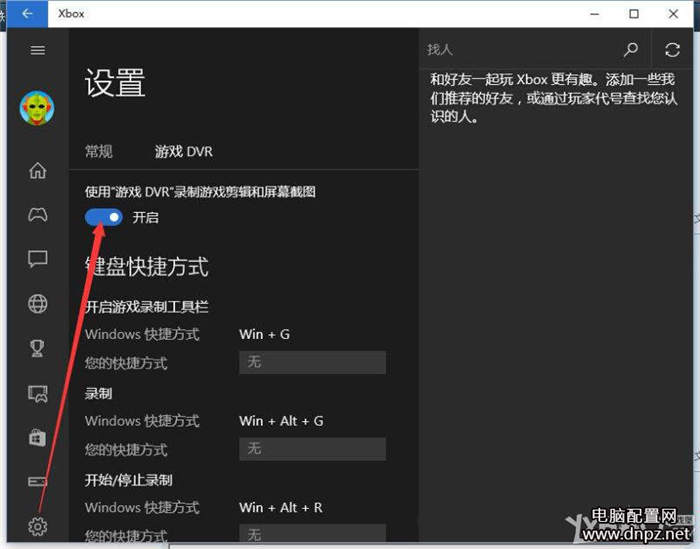Image resolution: width=700 pixels, height=549 pixels.
Task: Switch to the 常规 tab
Action: pyautogui.click(x=99, y=152)
